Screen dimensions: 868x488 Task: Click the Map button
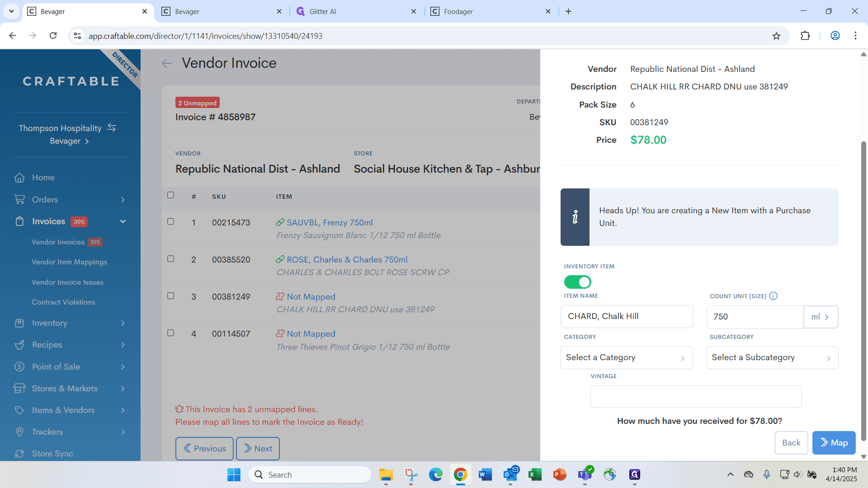pos(834,443)
